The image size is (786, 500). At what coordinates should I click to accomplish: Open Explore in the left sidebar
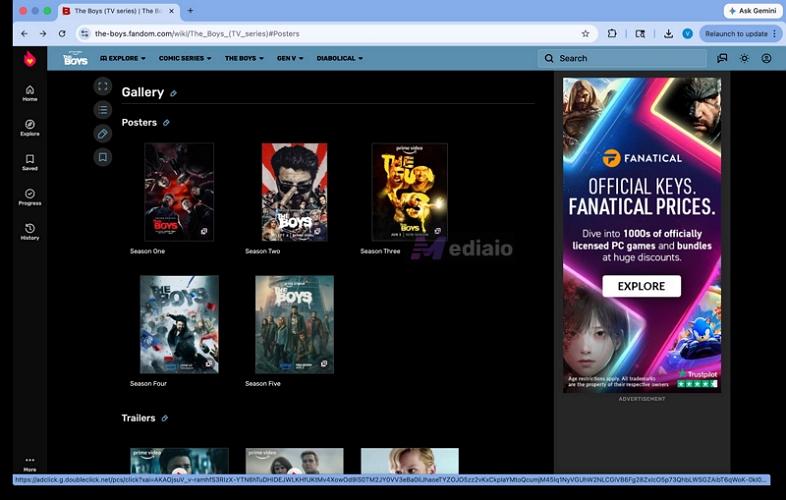click(x=30, y=127)
